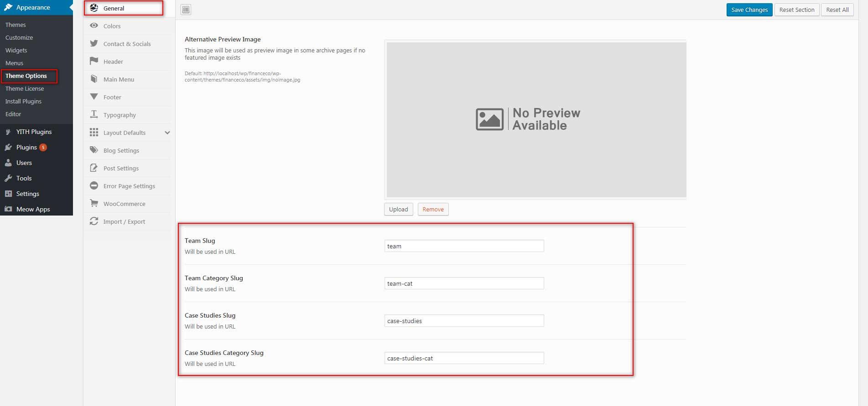Click the YITH Plugins icon
Image resolution: width=868 pixels, height=406 pixels.
(8, 132)
